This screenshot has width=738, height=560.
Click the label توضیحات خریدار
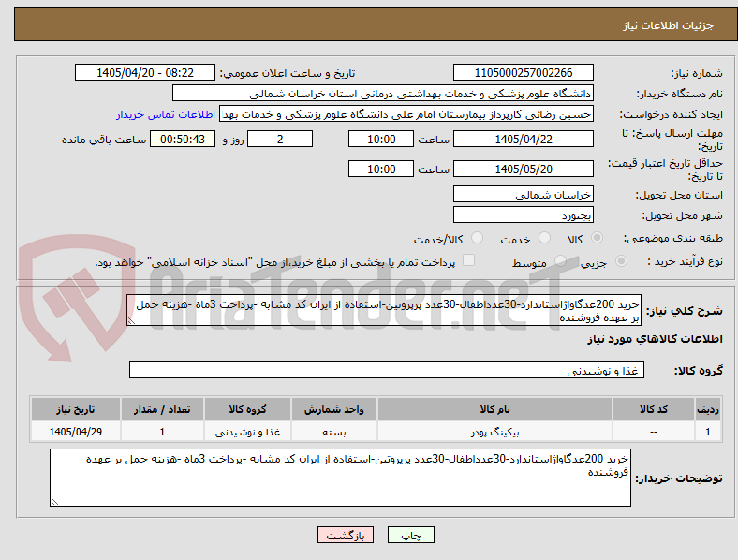click(679, 479)
